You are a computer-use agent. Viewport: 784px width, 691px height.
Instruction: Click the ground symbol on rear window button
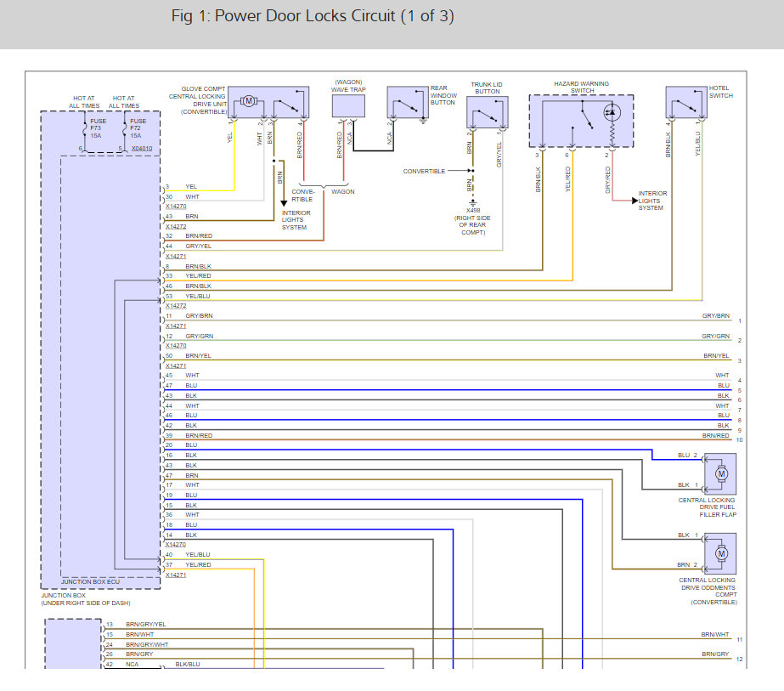click(x=423, y=121)
